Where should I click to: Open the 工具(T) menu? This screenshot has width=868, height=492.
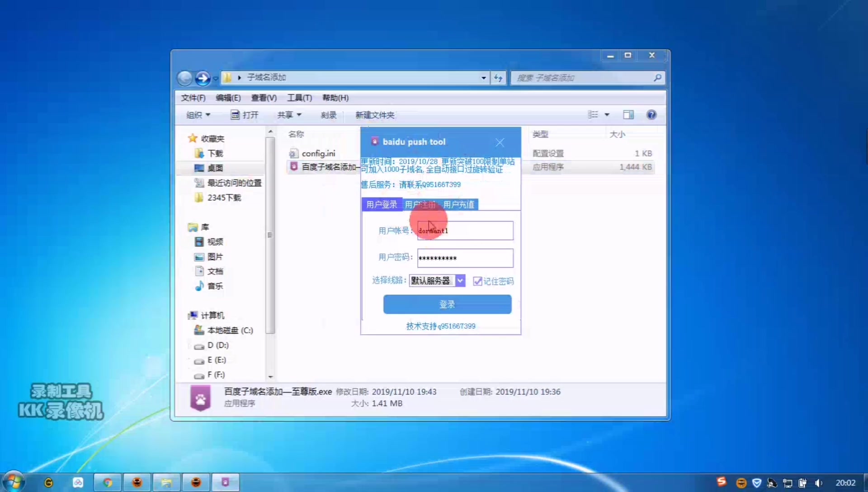point(299,97)
